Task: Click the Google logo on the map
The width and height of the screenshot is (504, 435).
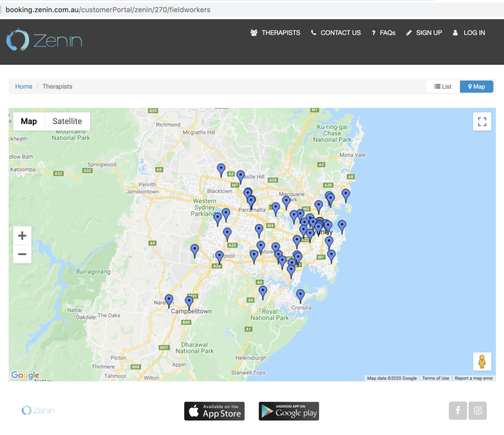Action: (25, 375)
